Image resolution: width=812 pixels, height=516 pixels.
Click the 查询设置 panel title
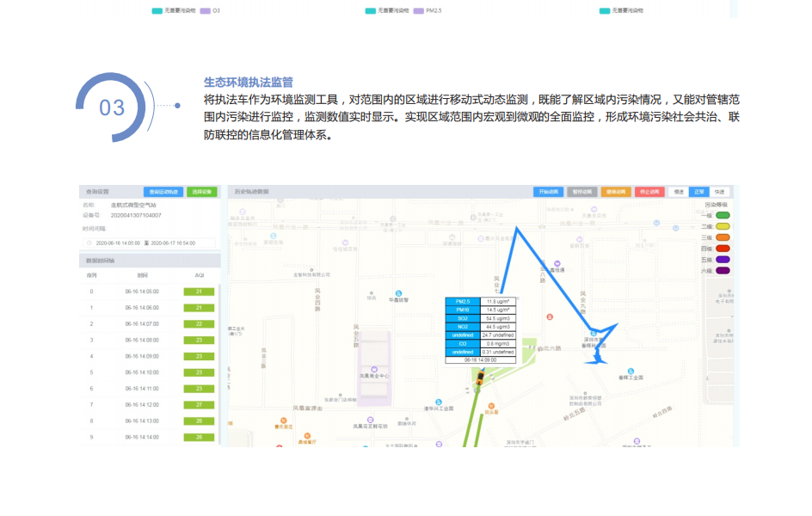tap(97, 192)
